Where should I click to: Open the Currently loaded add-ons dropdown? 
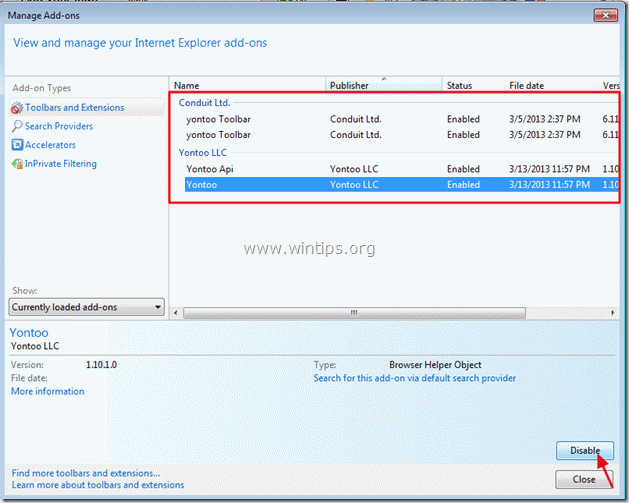click(x=86, y=307)
